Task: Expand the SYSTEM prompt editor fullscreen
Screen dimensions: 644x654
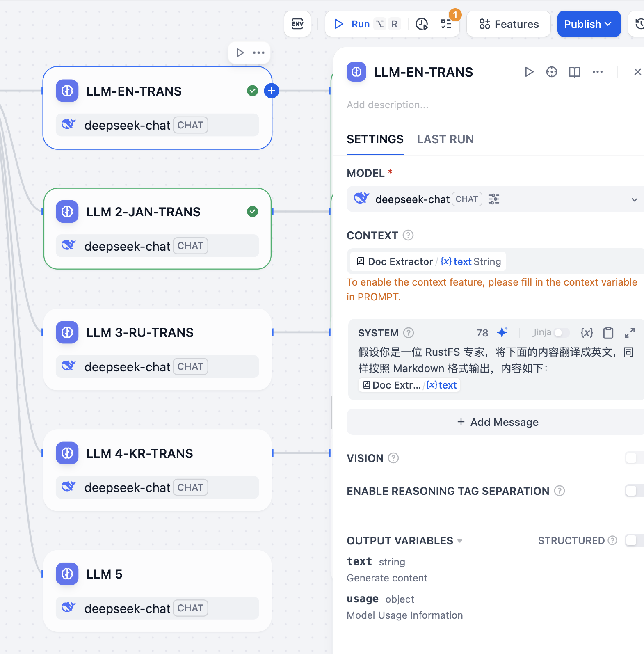Action: pos(630,332)
